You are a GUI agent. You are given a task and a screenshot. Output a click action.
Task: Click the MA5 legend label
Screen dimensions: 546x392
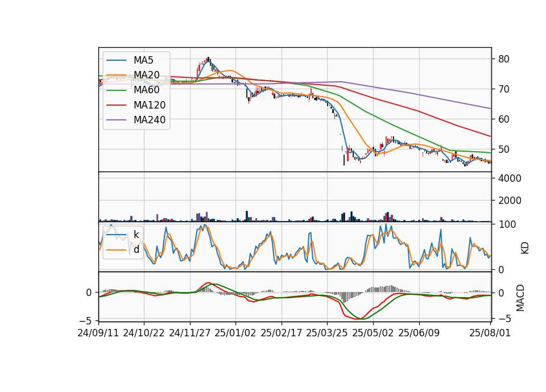143,60
